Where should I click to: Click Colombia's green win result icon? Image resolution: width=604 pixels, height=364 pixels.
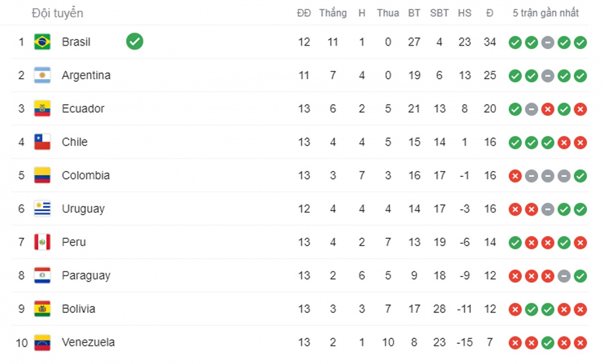point(581,176)
